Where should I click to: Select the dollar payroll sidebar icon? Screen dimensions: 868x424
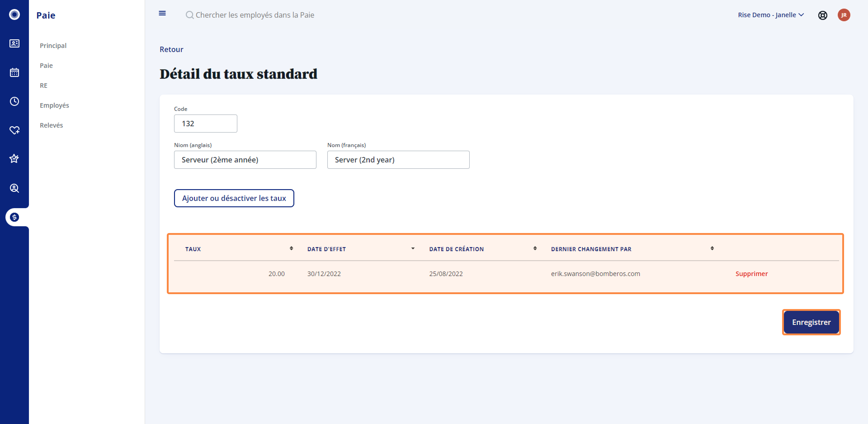[14, 217]
